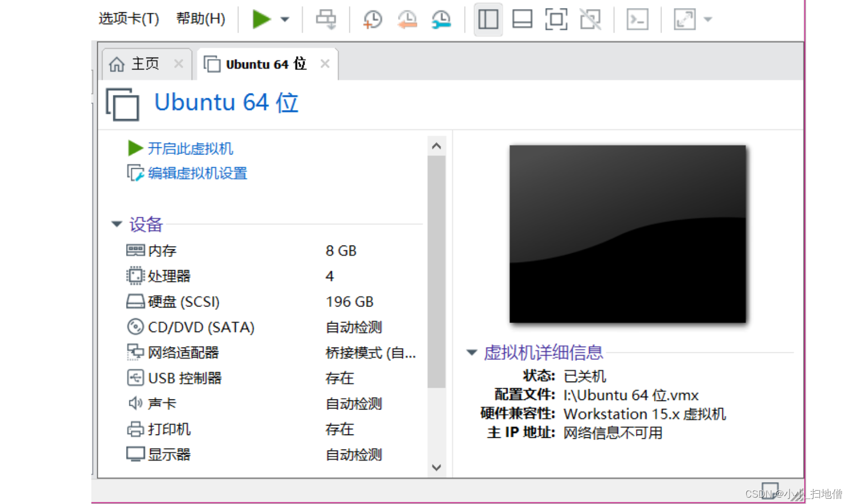Click the stretch guest display icon

[684, 19]
